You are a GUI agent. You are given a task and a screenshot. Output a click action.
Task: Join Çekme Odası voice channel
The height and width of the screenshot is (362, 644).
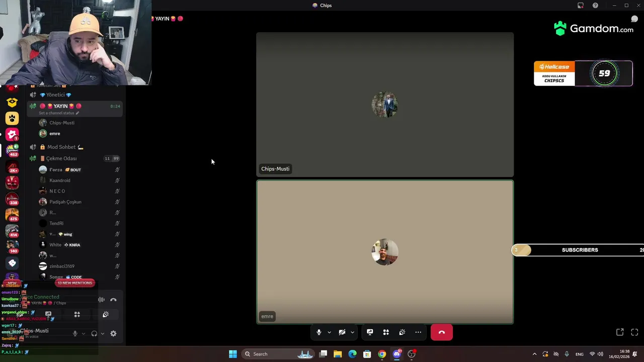74,158
